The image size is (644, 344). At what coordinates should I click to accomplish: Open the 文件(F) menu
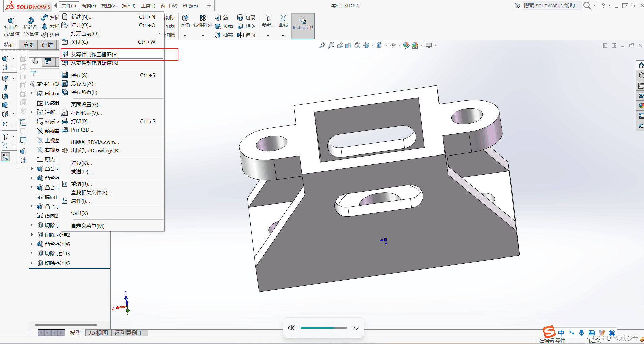coord(69,6)
